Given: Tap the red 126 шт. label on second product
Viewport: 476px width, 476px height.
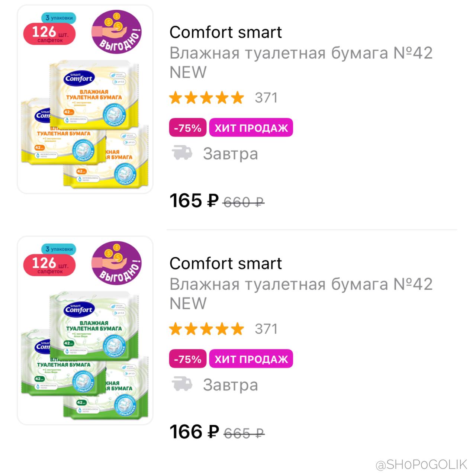Looking at the screenshot, I should [49, 265].
